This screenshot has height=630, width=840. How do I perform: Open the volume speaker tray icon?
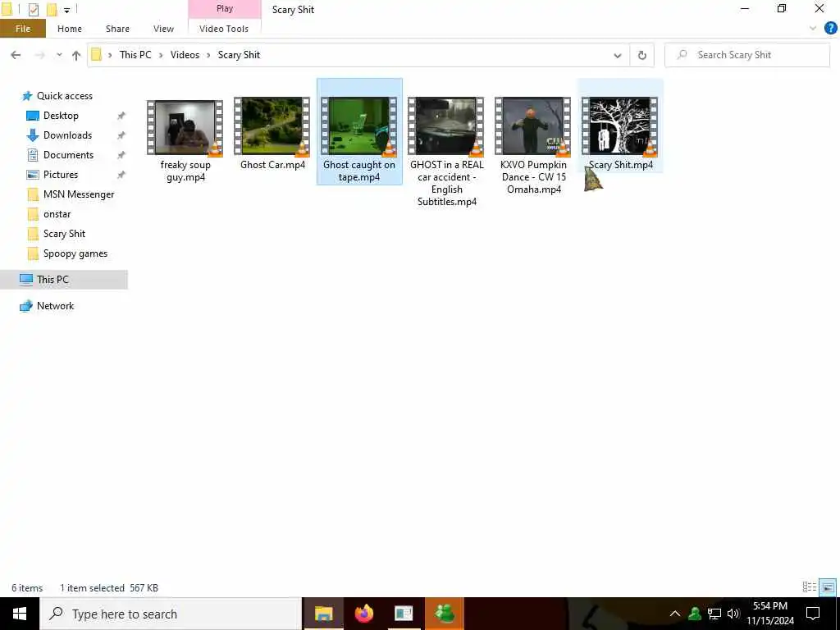[733, 614]
